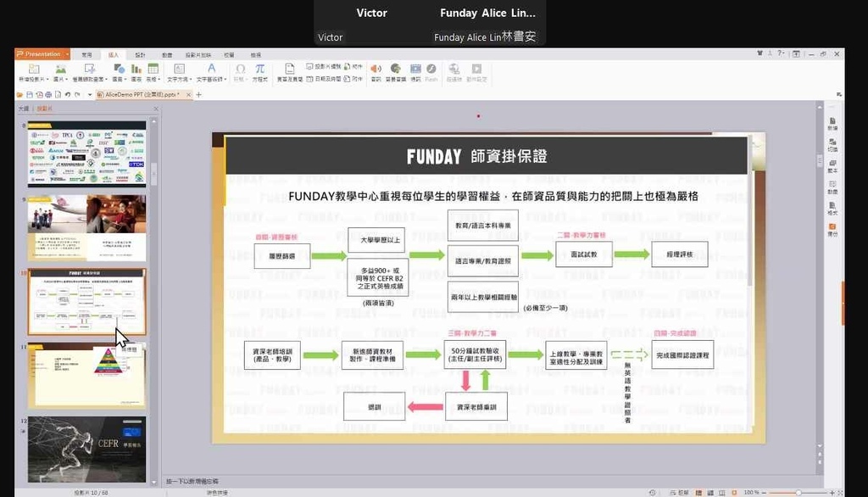
Task: Insert date and time
Action: pyautogui.click(x=324, y=79)
